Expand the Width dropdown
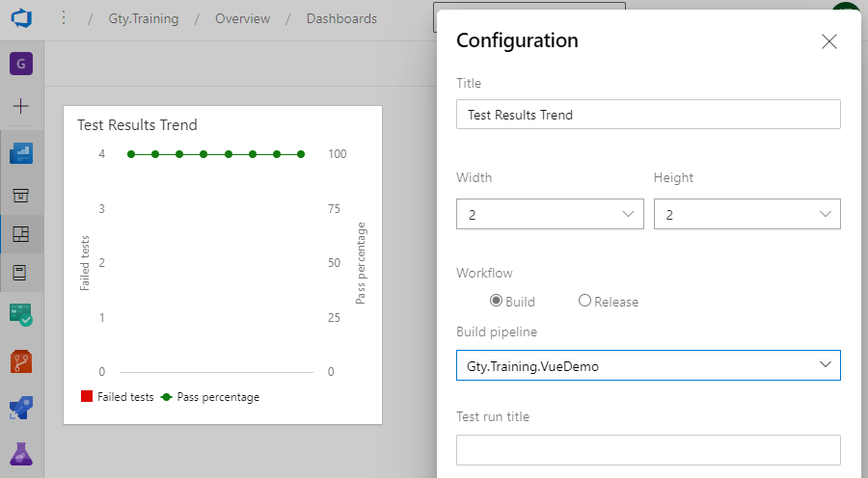The height and width of the screenshot is (478, 868). coord(550,214)
